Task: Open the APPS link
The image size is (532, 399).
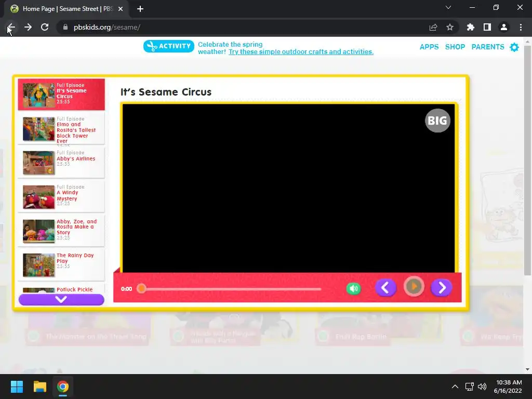Action: point(429,47)
